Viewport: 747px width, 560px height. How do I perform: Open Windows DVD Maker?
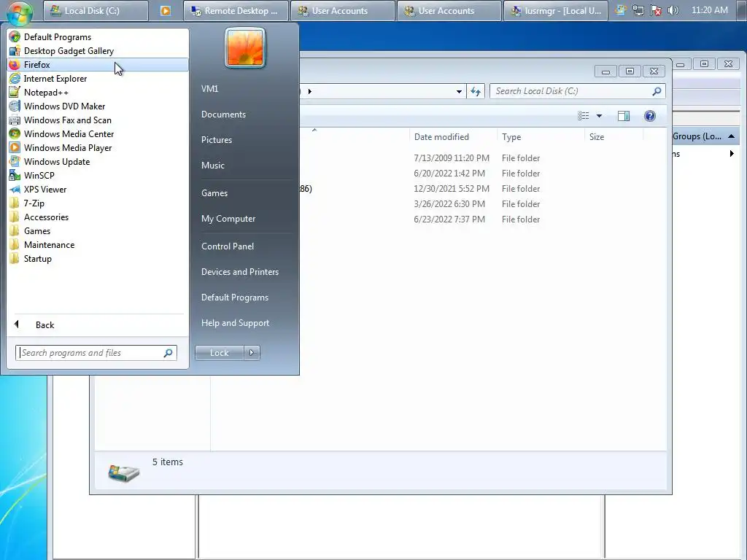point(98,106)
